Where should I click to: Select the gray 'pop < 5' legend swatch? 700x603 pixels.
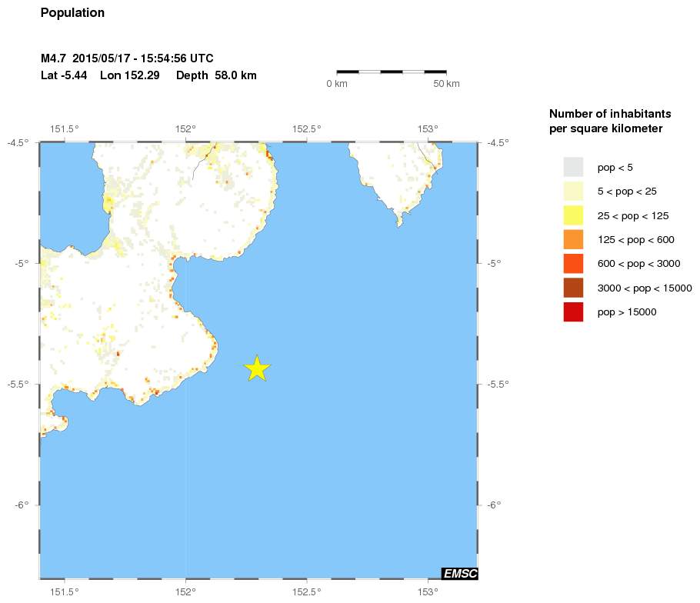tap(573, 167)
